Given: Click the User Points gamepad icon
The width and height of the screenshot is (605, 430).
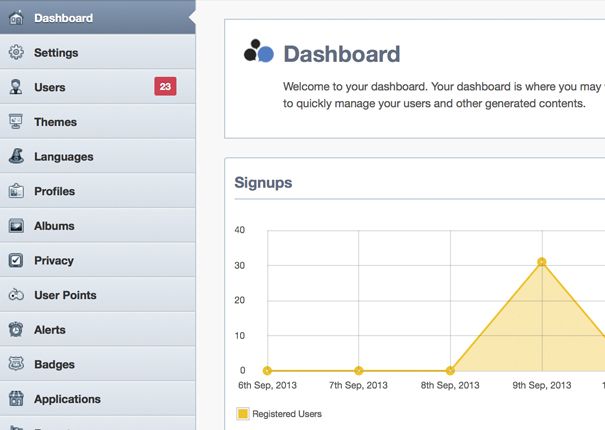Looking at the screenshot, I should [x=16, y=295].
